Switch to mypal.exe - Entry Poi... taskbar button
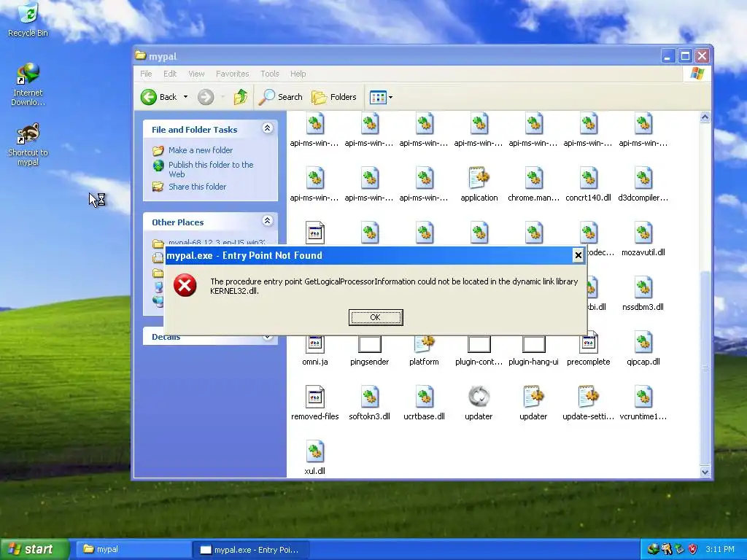This screenshot has width=747, height=560. (x=251, y=550)
